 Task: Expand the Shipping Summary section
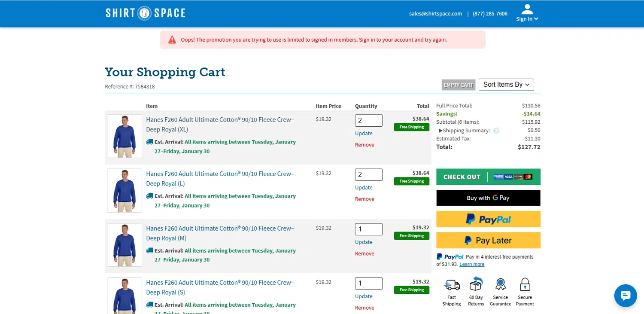(x=464, y=131)
